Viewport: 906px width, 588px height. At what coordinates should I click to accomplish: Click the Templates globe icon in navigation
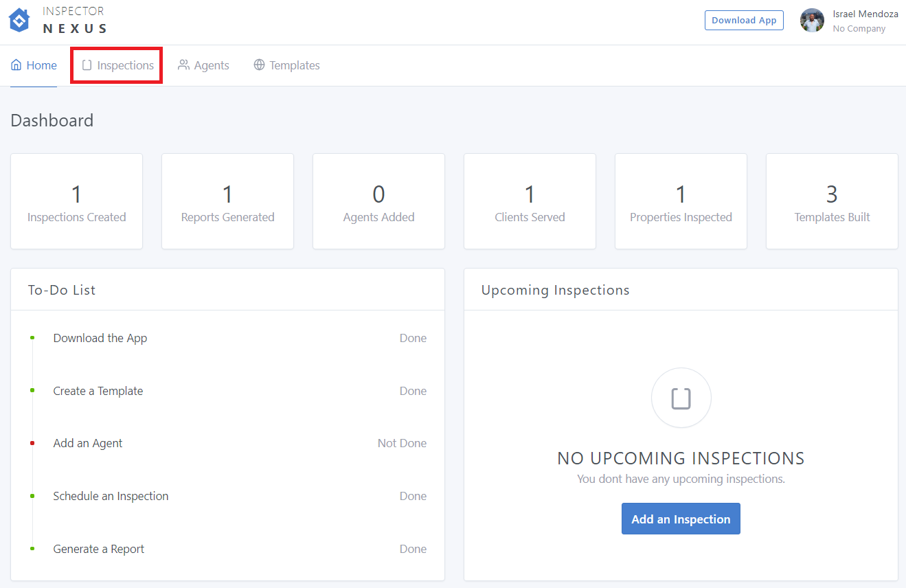coord(259,65)
